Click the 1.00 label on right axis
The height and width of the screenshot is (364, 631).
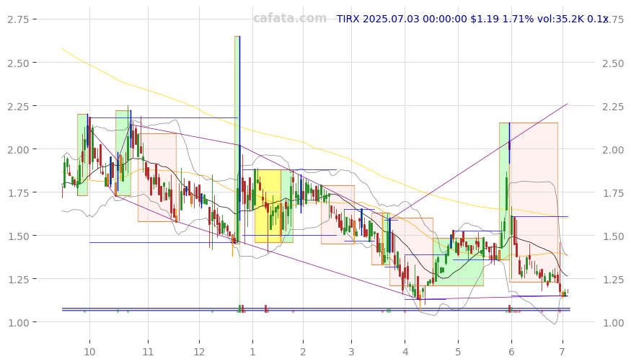[x=613, y=323]
